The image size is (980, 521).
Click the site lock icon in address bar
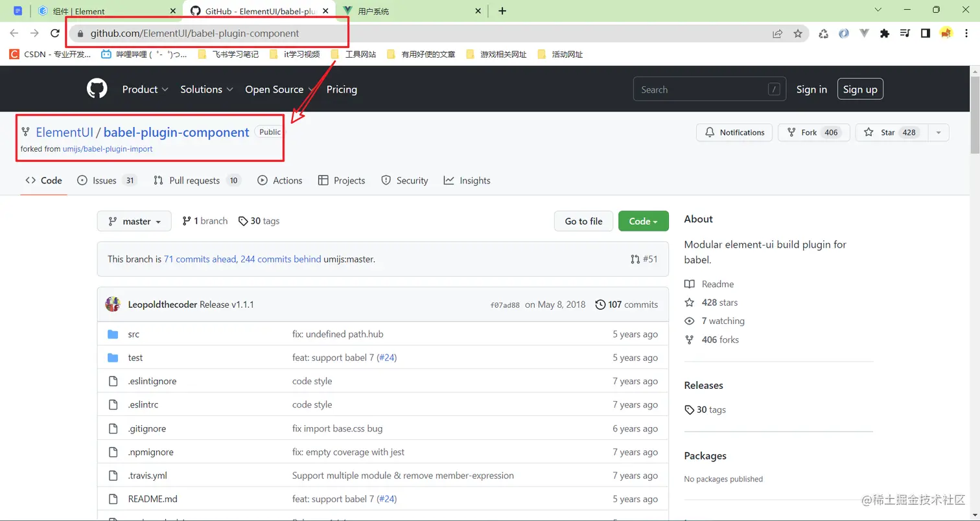[80, 34]
